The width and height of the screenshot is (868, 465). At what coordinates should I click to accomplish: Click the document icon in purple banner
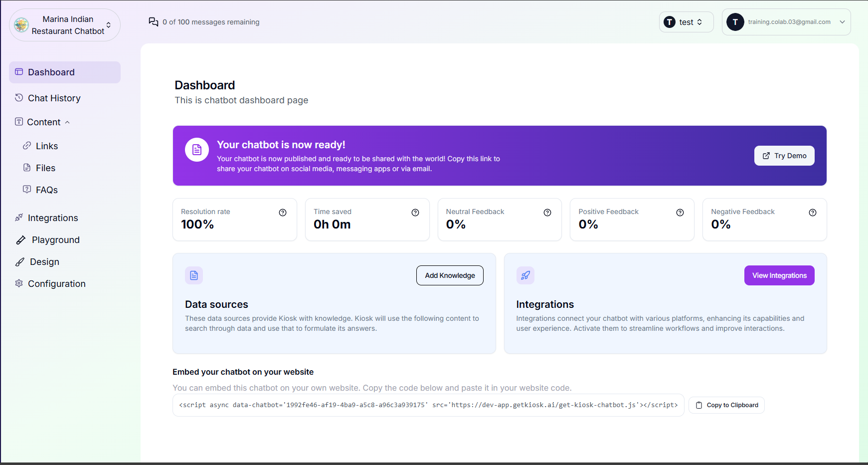[197, 150]
